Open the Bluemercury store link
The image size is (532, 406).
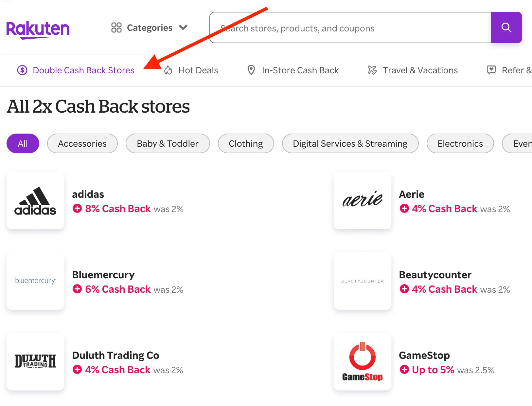click(103, 275)
